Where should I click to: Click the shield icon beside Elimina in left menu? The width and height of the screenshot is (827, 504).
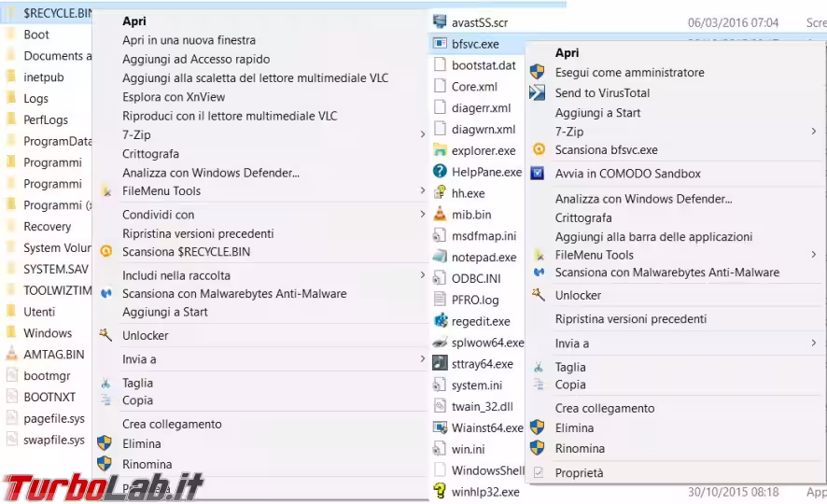[105, 442]
